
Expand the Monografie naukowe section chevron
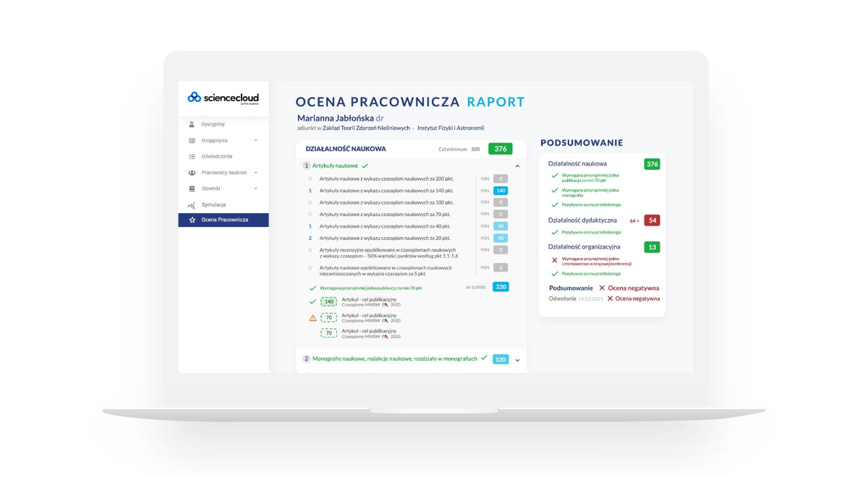[x=517, y=360]
